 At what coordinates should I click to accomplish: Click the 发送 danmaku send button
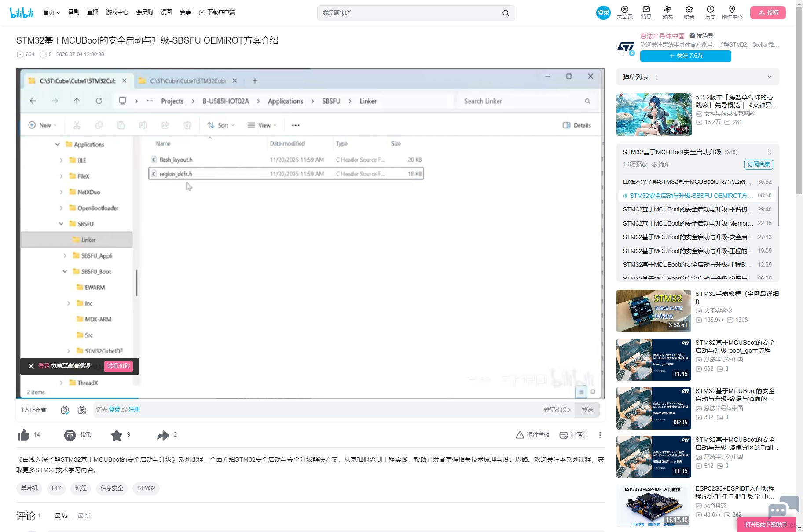[x=587, y=410]
